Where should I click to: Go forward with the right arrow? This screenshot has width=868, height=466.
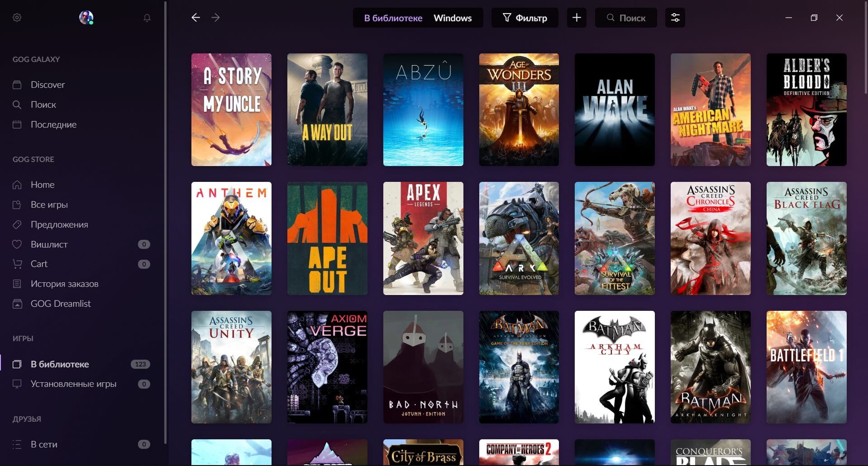[215, 18]
